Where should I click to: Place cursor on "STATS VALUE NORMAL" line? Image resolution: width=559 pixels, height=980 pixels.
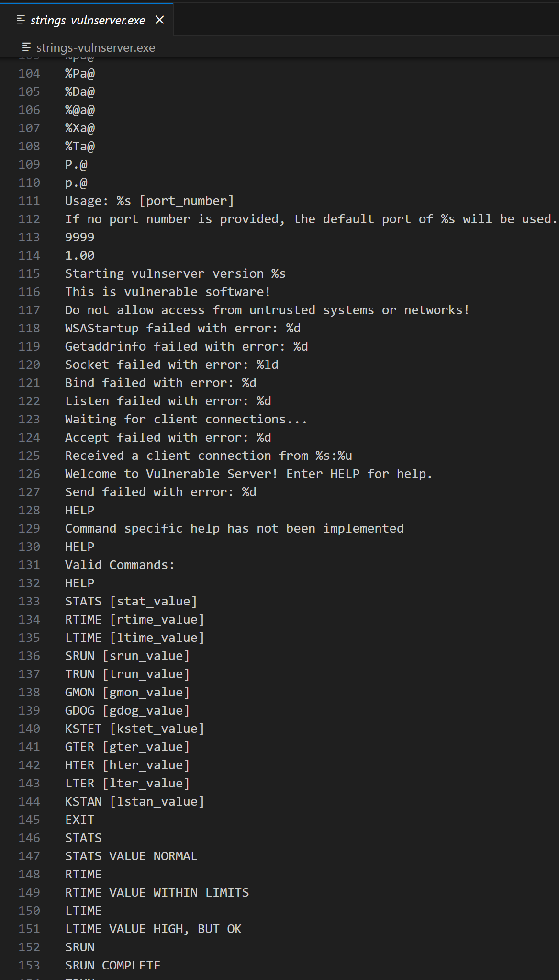coord(131,856)
